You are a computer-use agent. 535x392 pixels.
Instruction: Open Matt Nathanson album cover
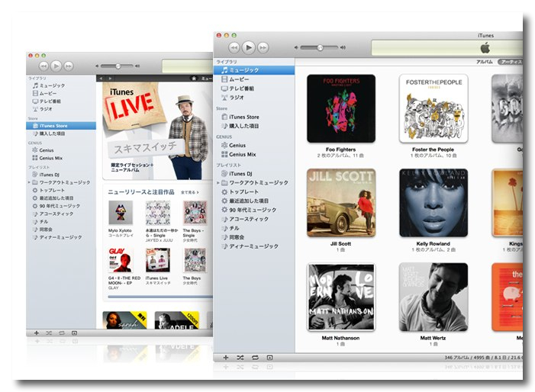341,297
